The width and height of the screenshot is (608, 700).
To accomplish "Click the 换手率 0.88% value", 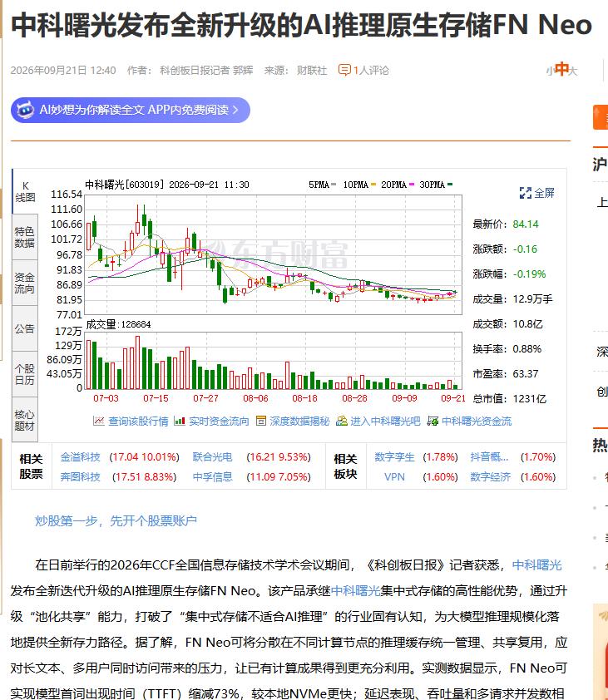I will click(x=527, y=348).
